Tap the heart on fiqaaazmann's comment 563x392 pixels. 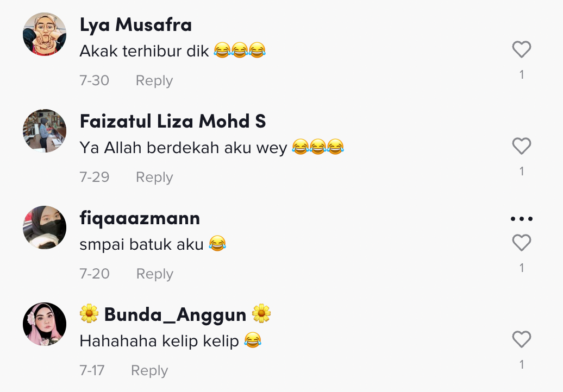coord(521,243)
